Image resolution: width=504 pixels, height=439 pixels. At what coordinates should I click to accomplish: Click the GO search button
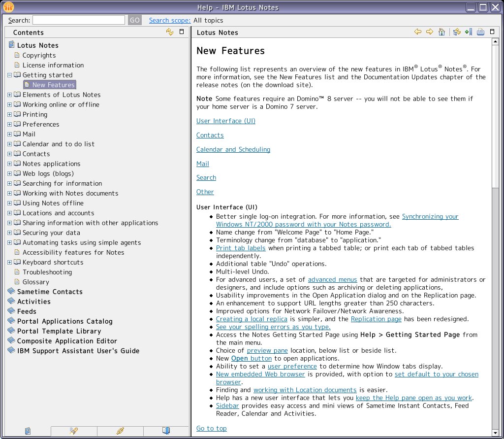(135, 20)
